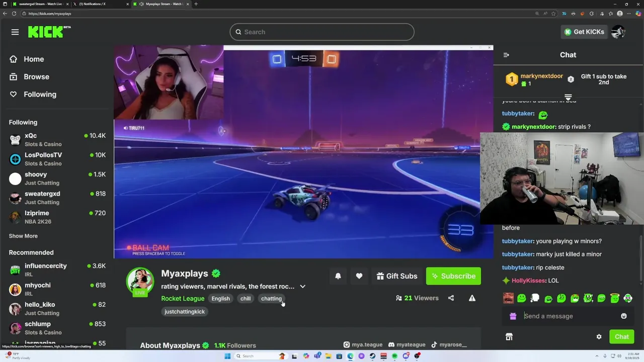Open Following in the sidebar
The height and width of the screenshot is (362, 644).
pos(33,95)
